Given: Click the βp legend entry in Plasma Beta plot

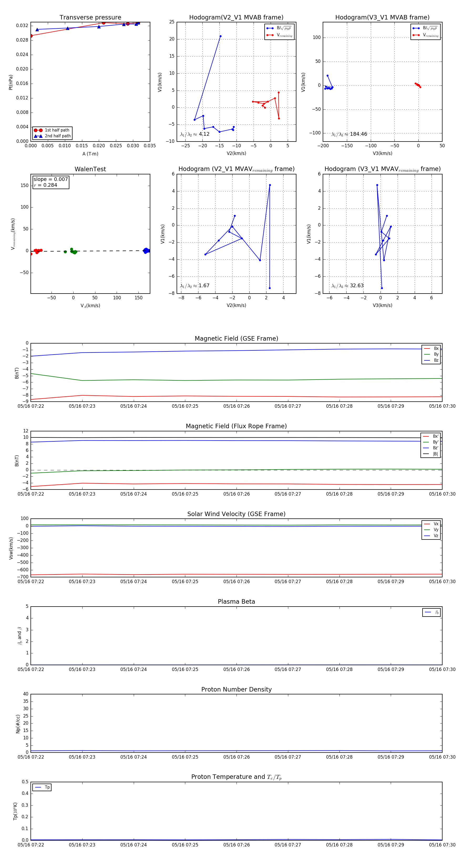Looking at the screenshot, I should (431, 612).
